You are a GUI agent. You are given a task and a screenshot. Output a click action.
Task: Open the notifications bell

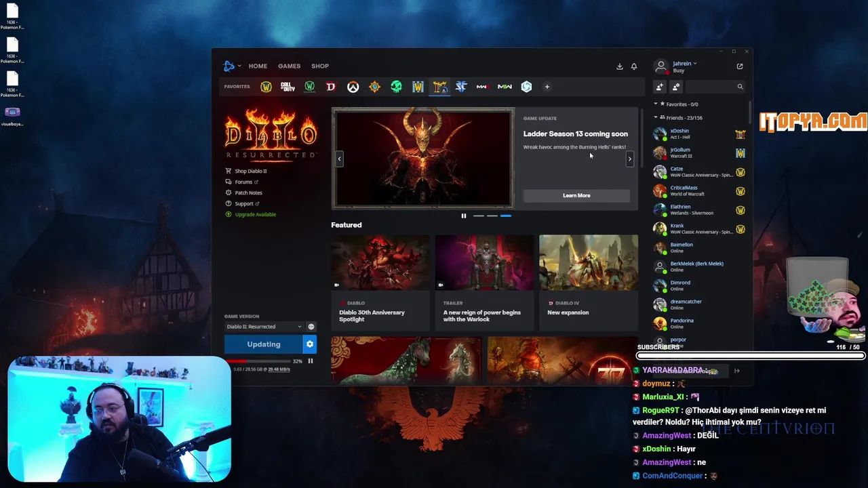click(x=634, y=66)
